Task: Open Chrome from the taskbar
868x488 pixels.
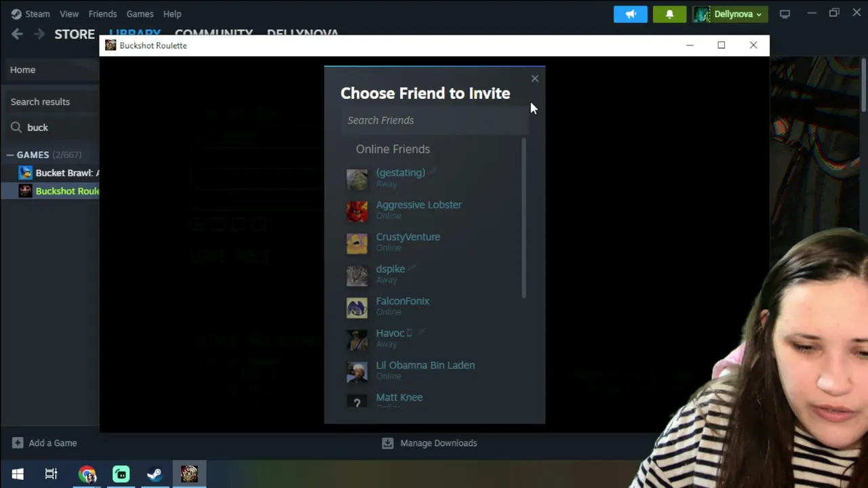Action: click(87, 474)
